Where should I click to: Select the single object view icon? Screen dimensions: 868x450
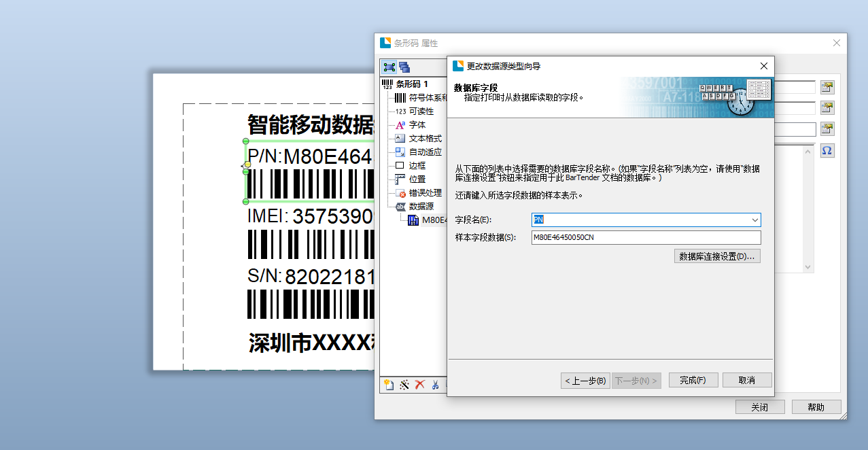389,67
